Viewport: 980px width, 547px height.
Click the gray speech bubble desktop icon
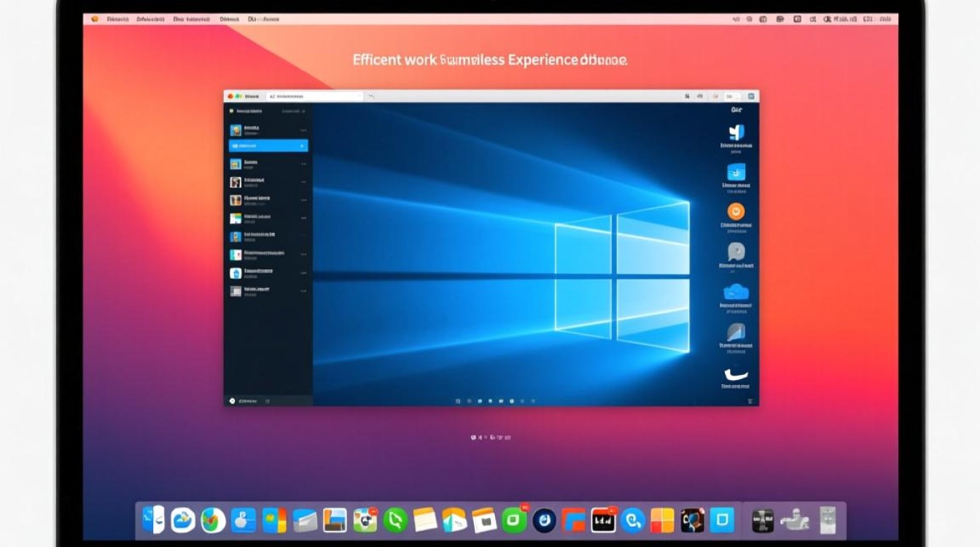pos(736,252)
